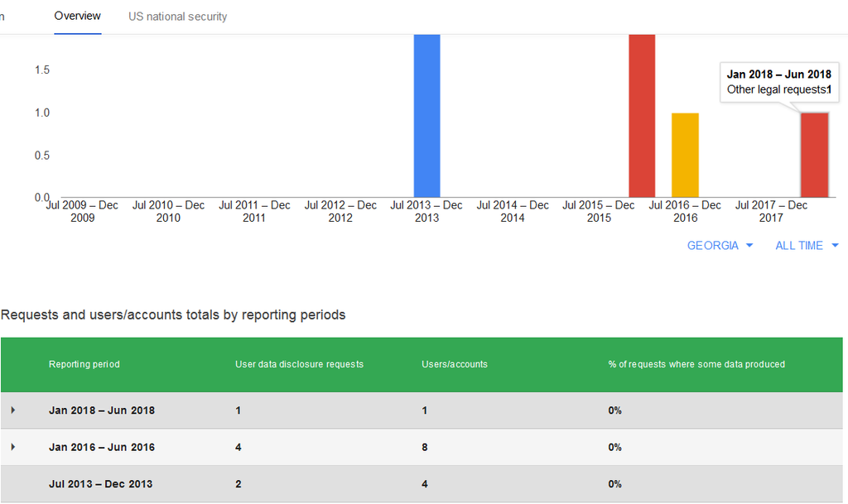The width and height of the screenshot is (848, 504).
Task: Click the Jul 2017 – Dec 2017 axis label
Action: click(x=771, y=211)
